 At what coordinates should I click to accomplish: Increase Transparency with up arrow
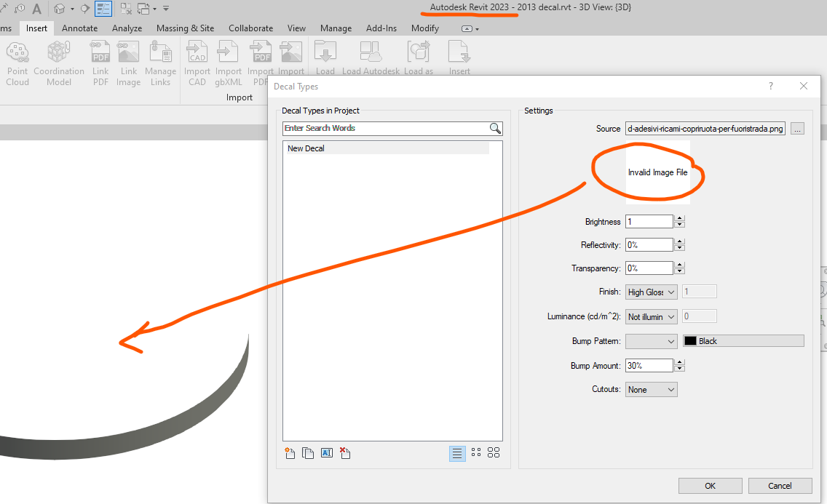(679, 265)
